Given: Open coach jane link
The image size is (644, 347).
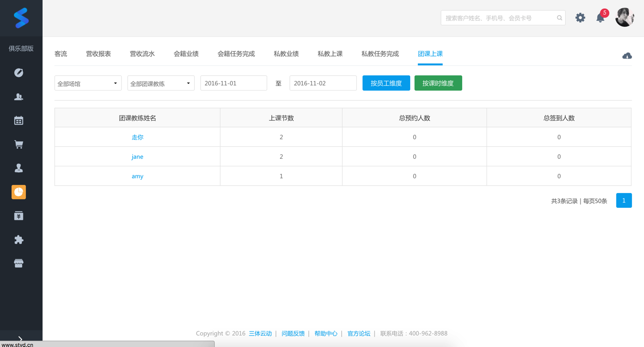Looking at the screenshot, I should (x=137, y=157).
